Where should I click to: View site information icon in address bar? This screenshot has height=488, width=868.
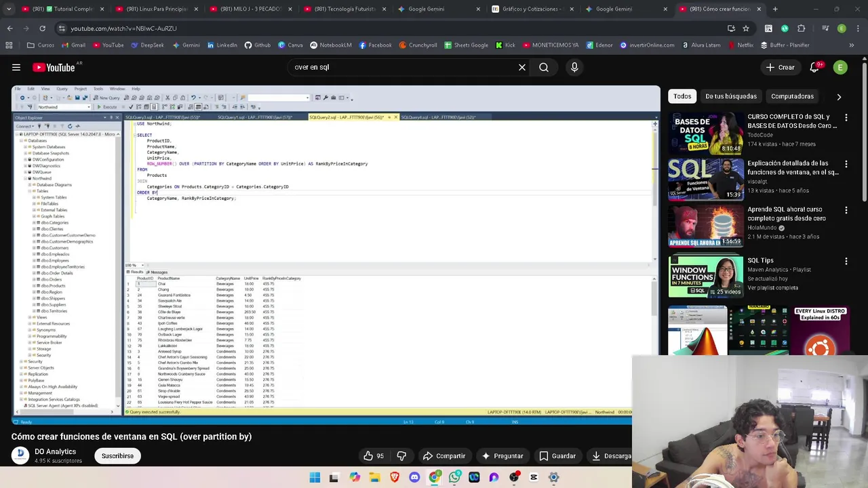pyautogui.click(x=62, y=28)
